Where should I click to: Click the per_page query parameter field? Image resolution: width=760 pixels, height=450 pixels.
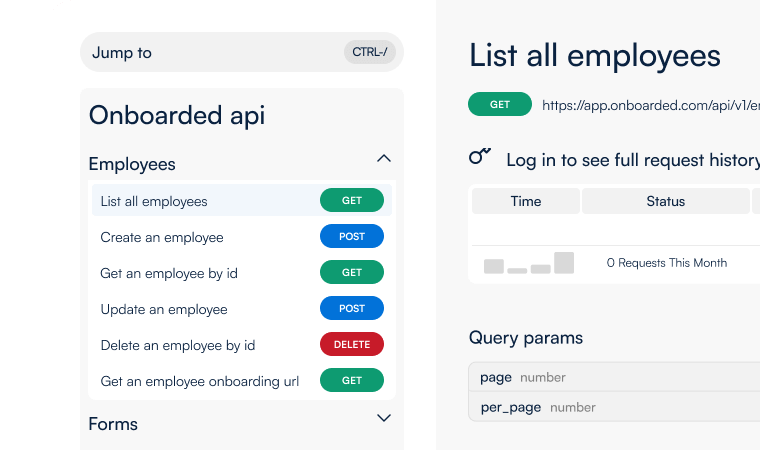pyautogui.click(x=614, y=407)
